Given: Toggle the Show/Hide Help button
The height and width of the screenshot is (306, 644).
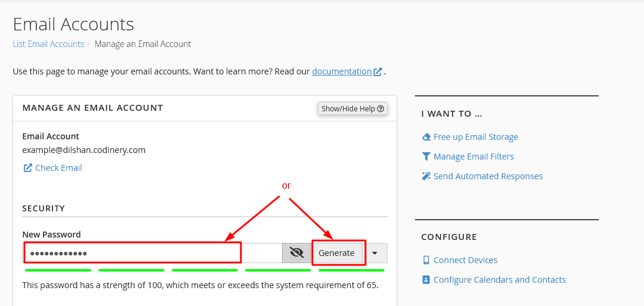Looking at the screenshot, I should [353, 108].
